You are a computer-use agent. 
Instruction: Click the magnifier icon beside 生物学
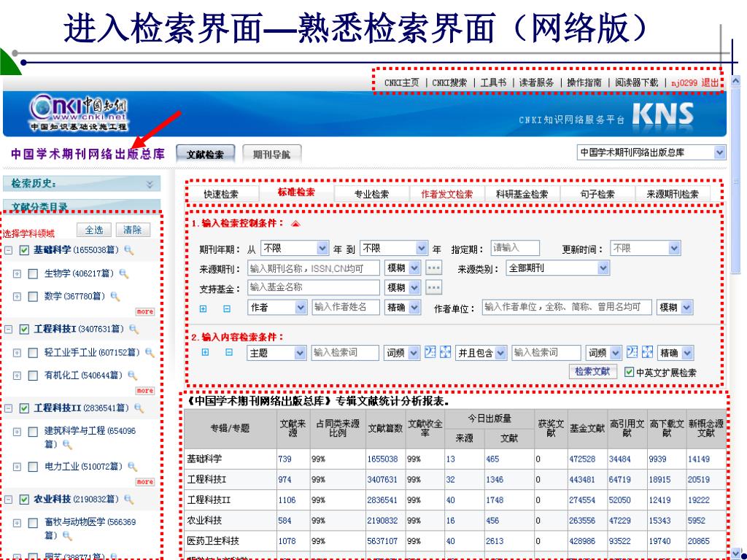click(x=124, y=274)
